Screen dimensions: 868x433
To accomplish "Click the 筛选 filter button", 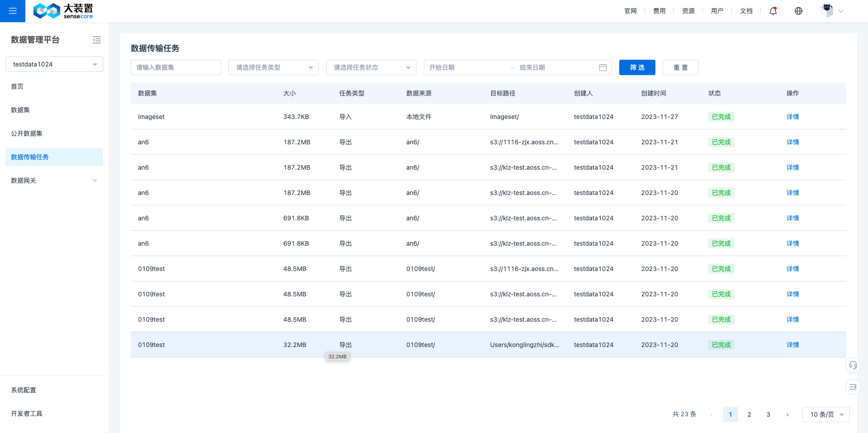I will point(637,67).
